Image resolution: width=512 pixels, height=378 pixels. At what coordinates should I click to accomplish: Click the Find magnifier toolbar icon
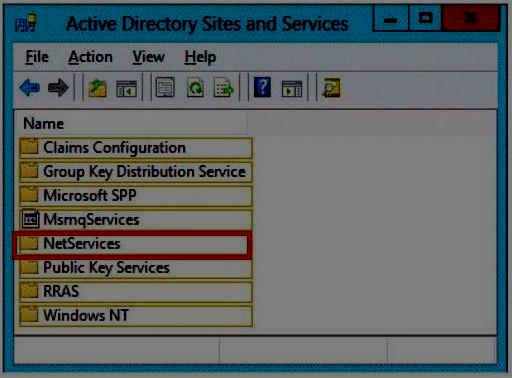(331, 88)
